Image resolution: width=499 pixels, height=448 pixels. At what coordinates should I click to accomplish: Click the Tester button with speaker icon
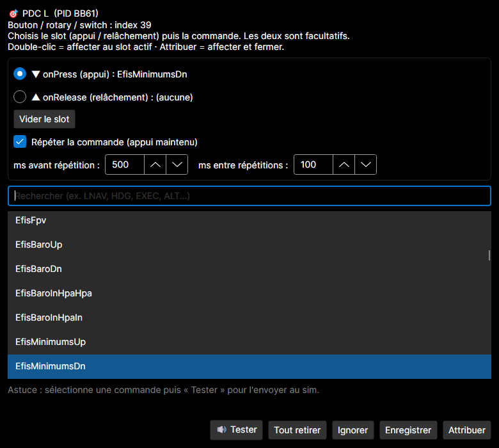pos(237,430)
